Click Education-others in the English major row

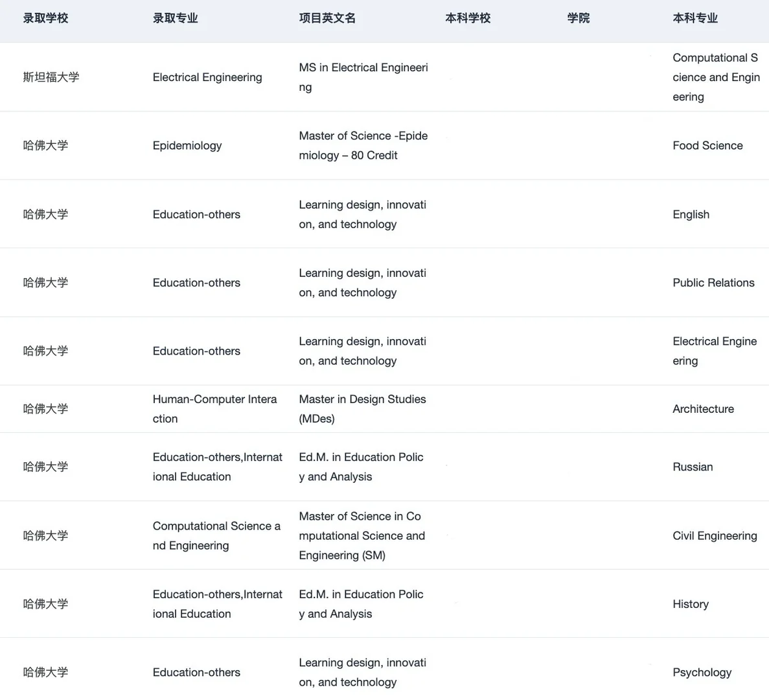(197, 215)
